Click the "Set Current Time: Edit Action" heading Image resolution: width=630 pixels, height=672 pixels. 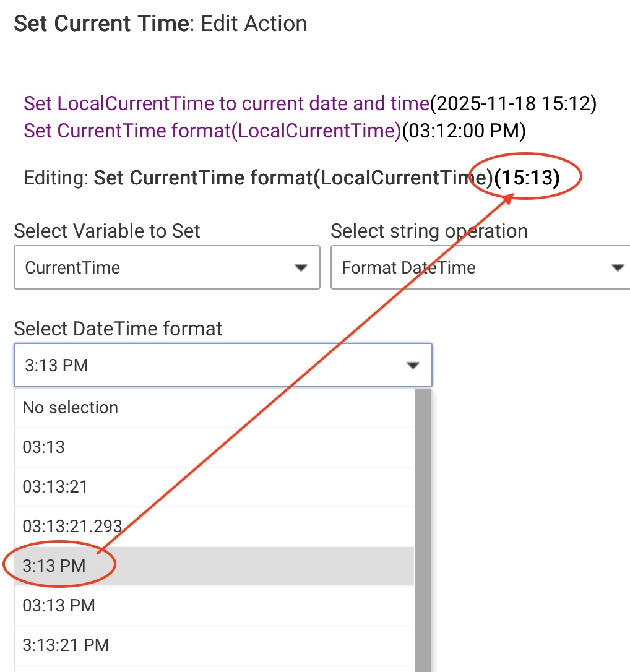click(x=160, y=24)
